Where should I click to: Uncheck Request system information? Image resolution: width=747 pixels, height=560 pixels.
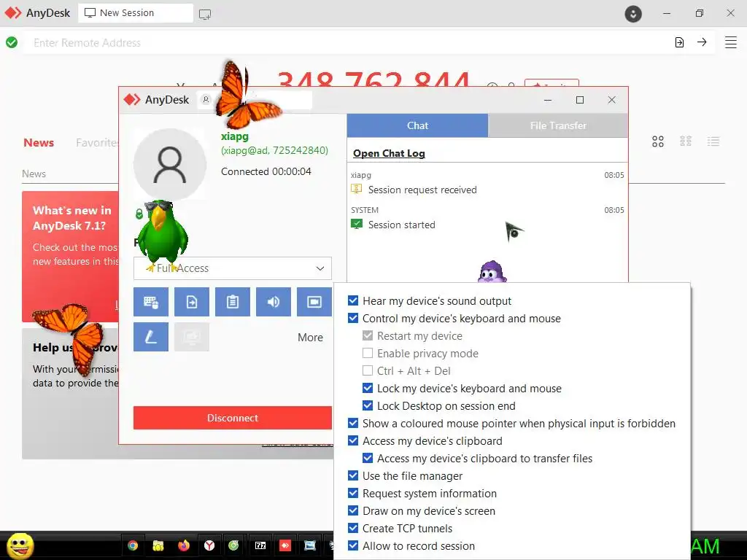tap(353, 494)
